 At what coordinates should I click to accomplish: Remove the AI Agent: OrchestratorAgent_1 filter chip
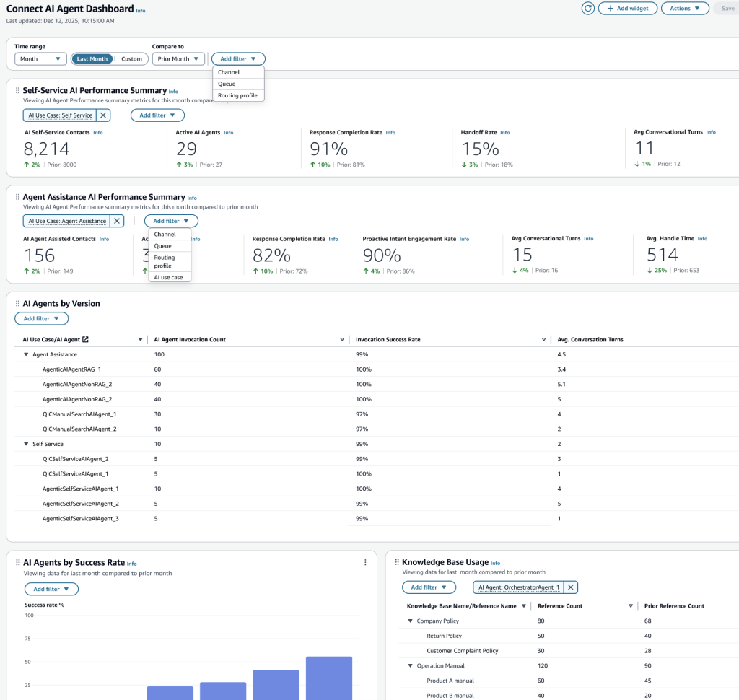coord(570,587)
